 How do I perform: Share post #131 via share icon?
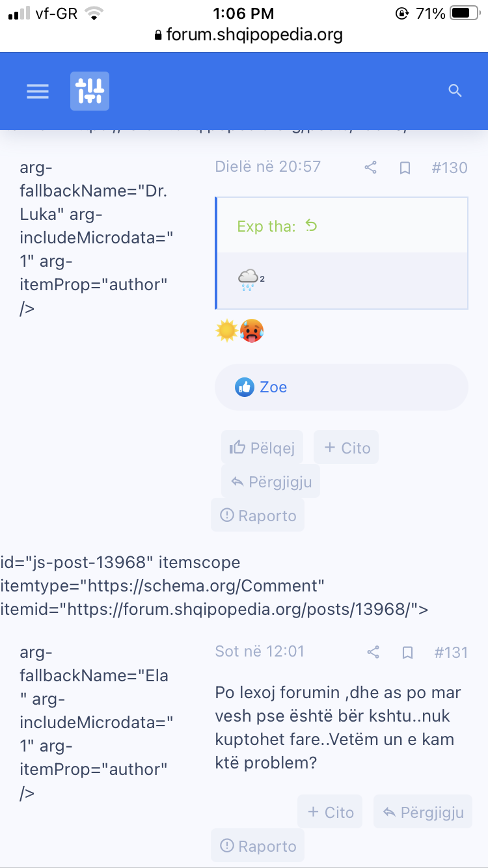(373, 652)
